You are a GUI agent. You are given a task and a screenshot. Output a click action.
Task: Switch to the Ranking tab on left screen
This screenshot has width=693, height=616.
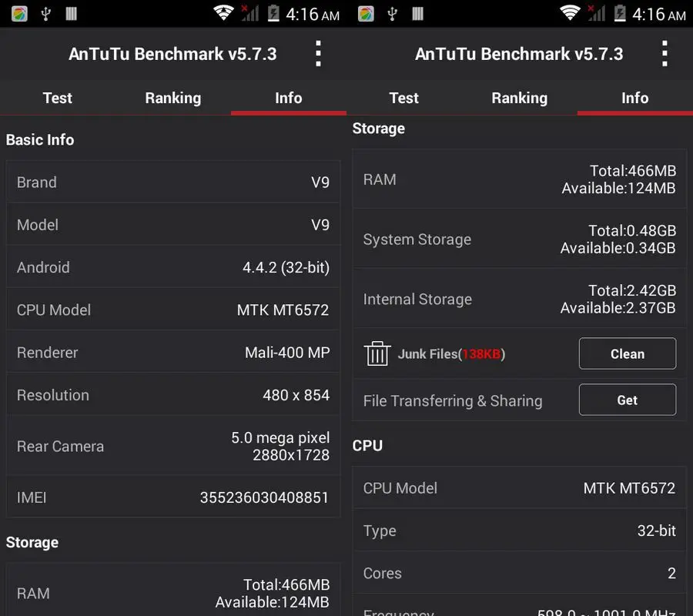pos(173,98)
